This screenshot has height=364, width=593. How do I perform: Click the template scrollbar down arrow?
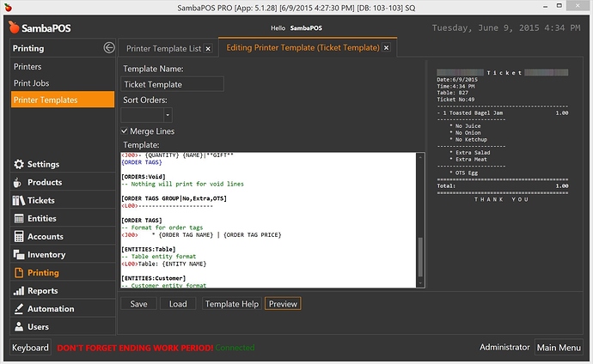click(x=420, y=283)
